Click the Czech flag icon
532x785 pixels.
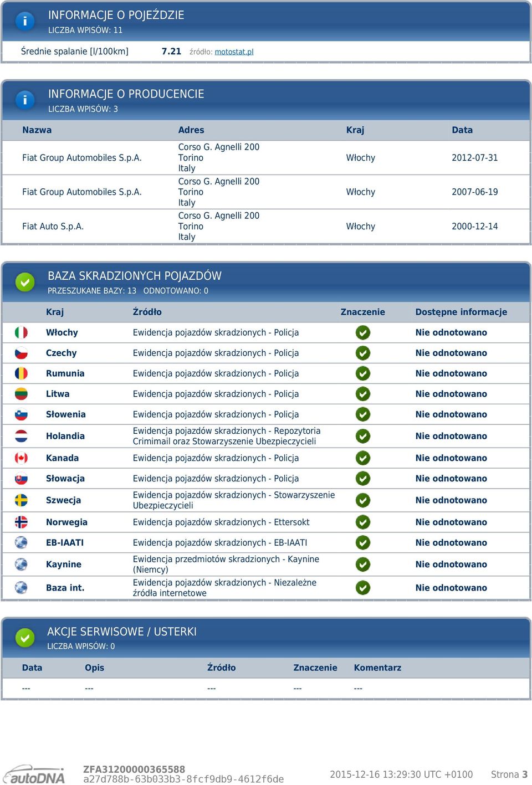(x=21, y=353)
